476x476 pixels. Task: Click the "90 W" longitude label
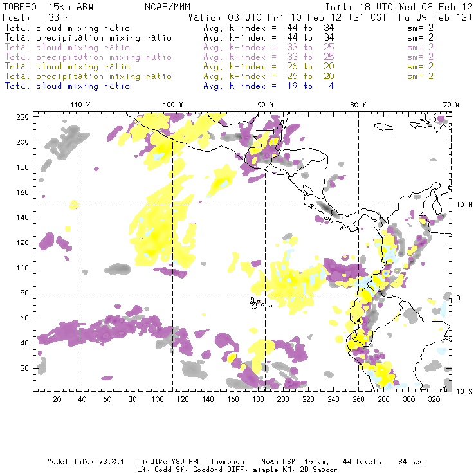click(266, 105)
